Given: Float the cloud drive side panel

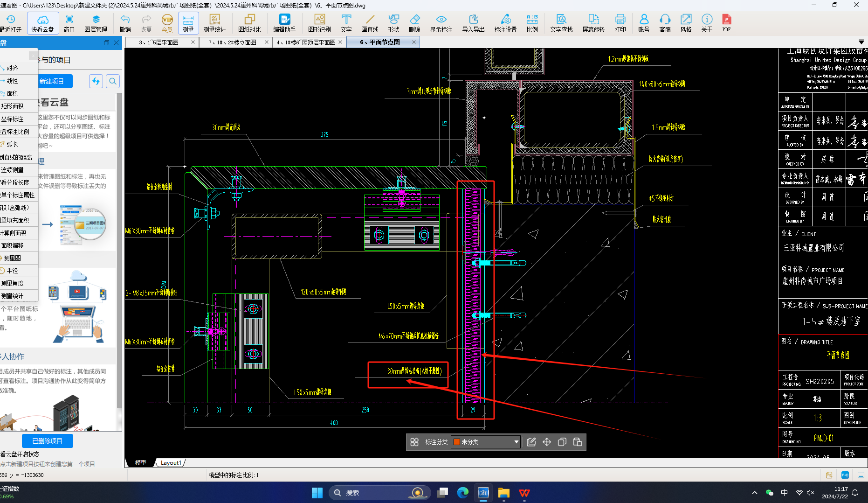Looking at the screenshot, I should pyautogui.click(x=106, y=42).
